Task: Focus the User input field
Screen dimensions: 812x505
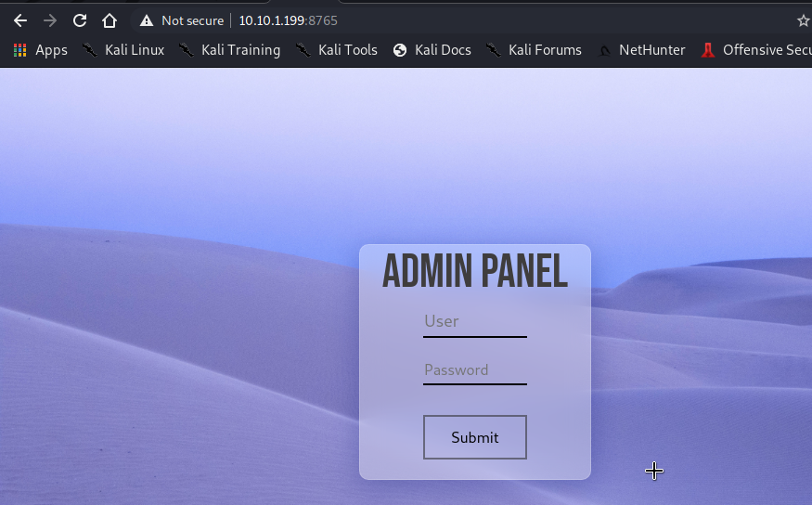Action: [x=475, y=322]
